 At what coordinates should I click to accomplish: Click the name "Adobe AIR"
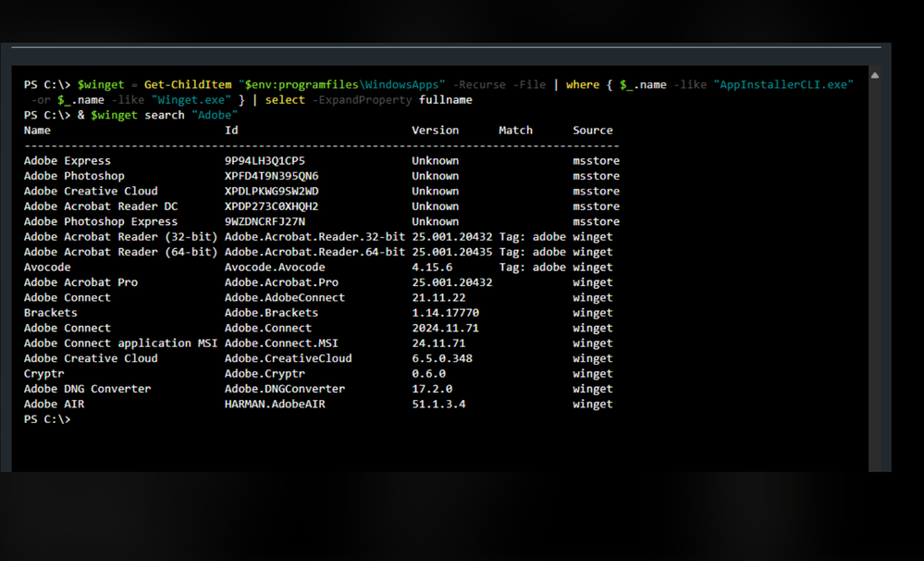[x=54, y=405]
